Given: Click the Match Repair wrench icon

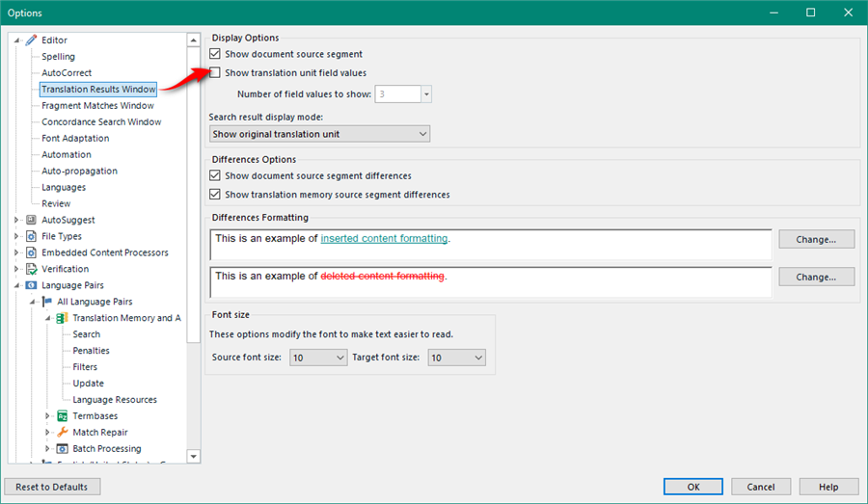Looking at the screenshot, I should 63,432.
